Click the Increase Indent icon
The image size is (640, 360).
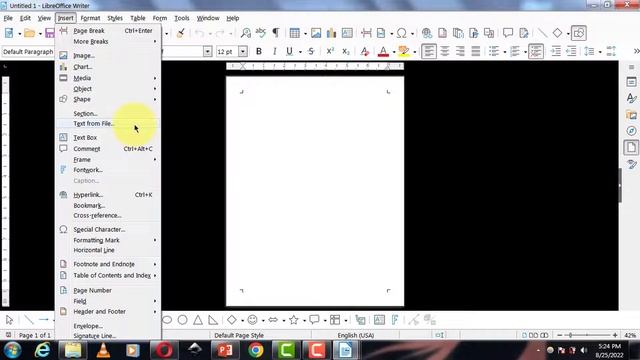pyautogui.click(x=556, y=51)
